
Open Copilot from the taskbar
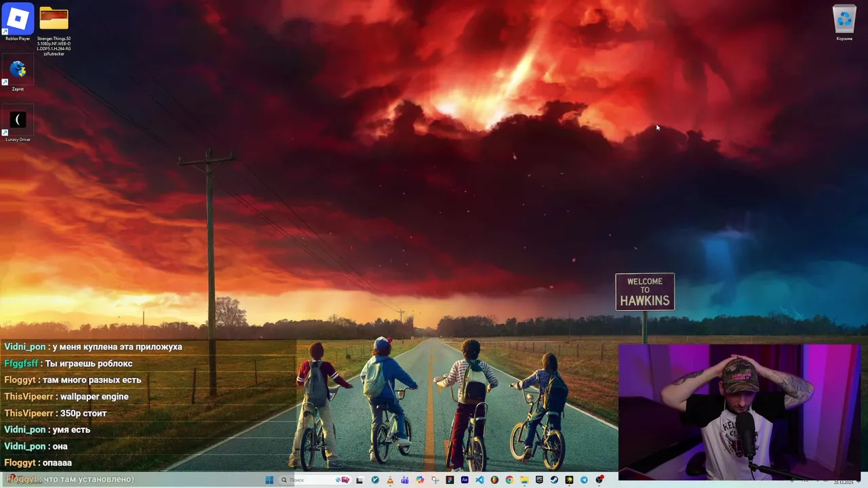pyautogui.click(x=420, y=480)
